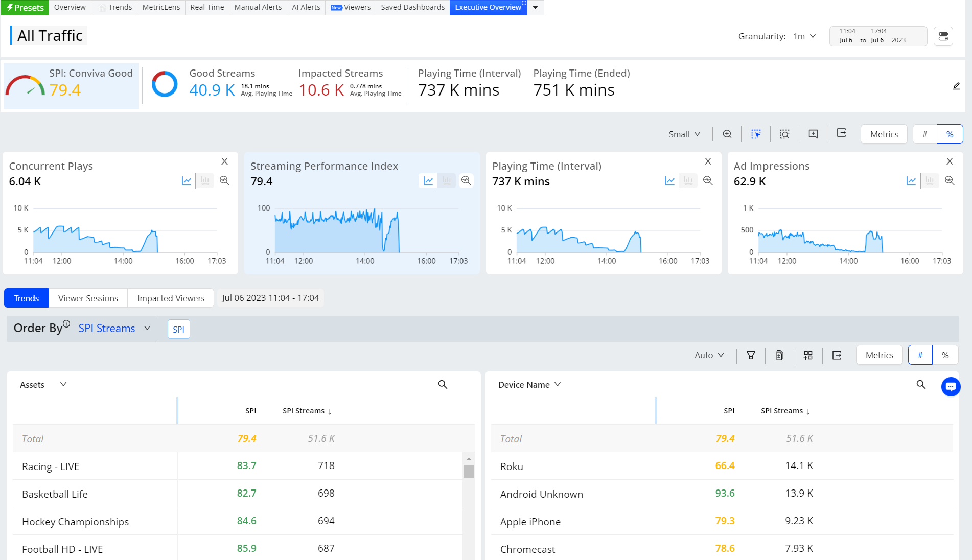Click the Assets table vertical scrollbar
The image size is (972, 560).
(469, 471)
